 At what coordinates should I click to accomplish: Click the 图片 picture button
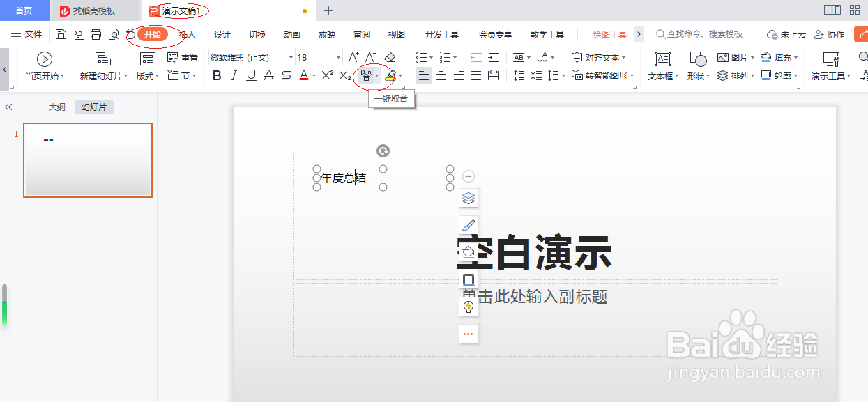tap(736, 57)
